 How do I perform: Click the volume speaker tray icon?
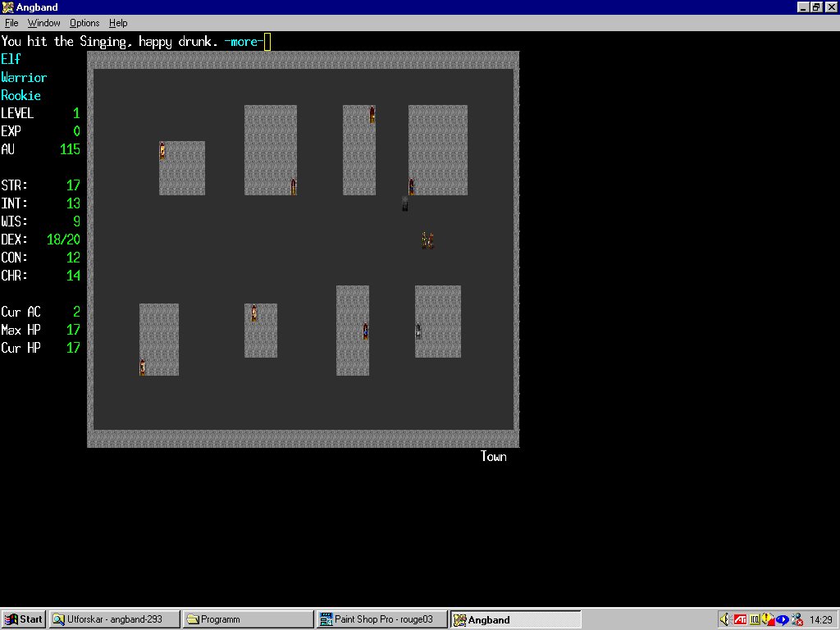725,620
